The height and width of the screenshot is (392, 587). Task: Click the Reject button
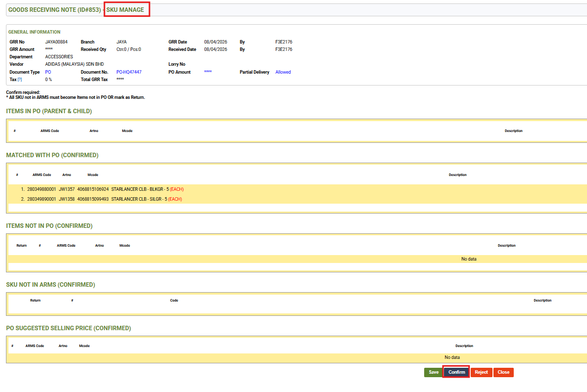coord(481,372)
